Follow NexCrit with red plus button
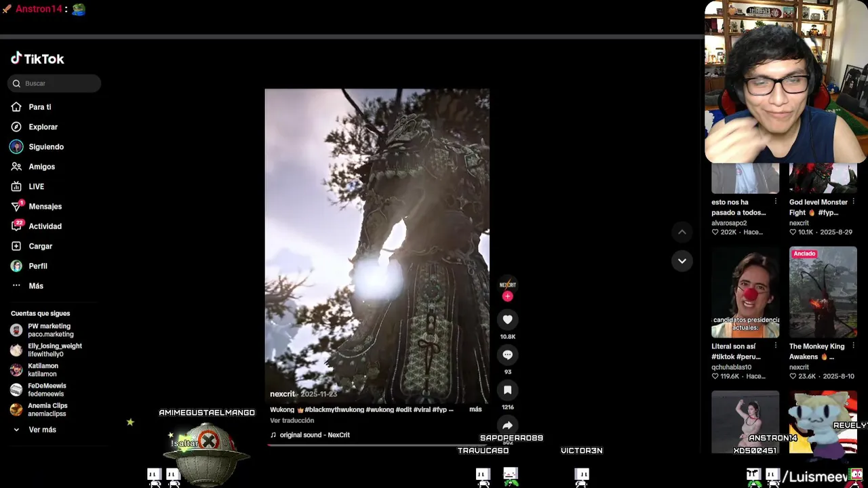The width and height of the screenshot is (868, 488). pos(507,296)
